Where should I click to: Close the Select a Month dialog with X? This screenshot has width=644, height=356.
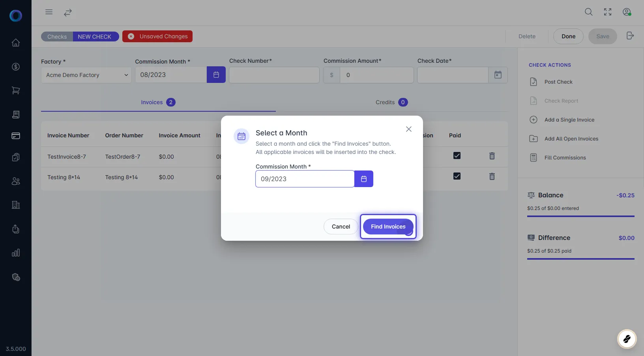(x=409, y=129)
